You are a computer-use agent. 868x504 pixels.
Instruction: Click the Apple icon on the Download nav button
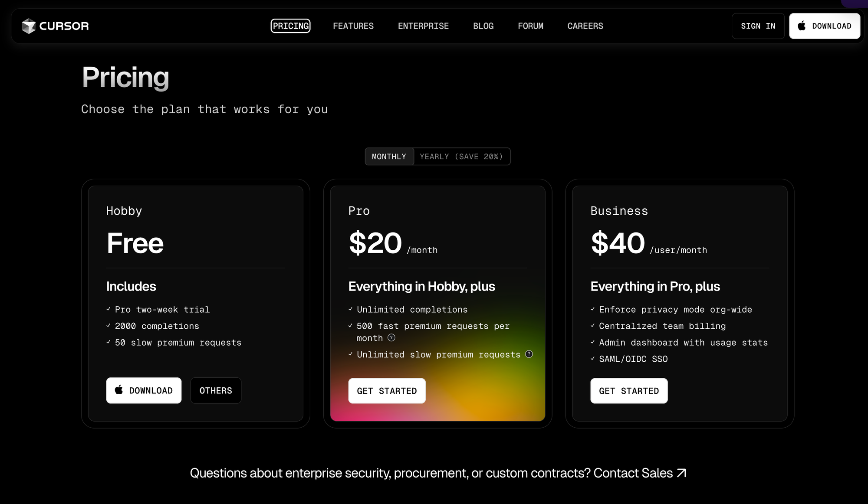(x=801, y=26)
